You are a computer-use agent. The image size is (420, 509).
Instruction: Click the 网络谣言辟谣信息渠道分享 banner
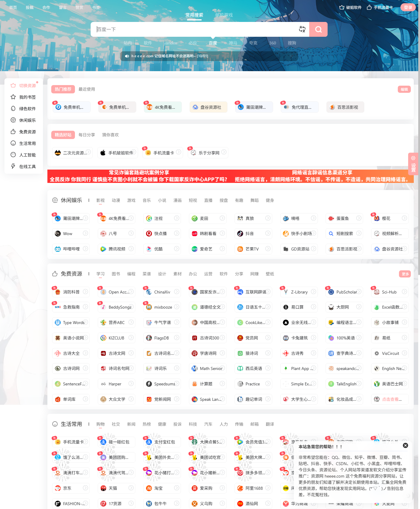tap(322, 176)
